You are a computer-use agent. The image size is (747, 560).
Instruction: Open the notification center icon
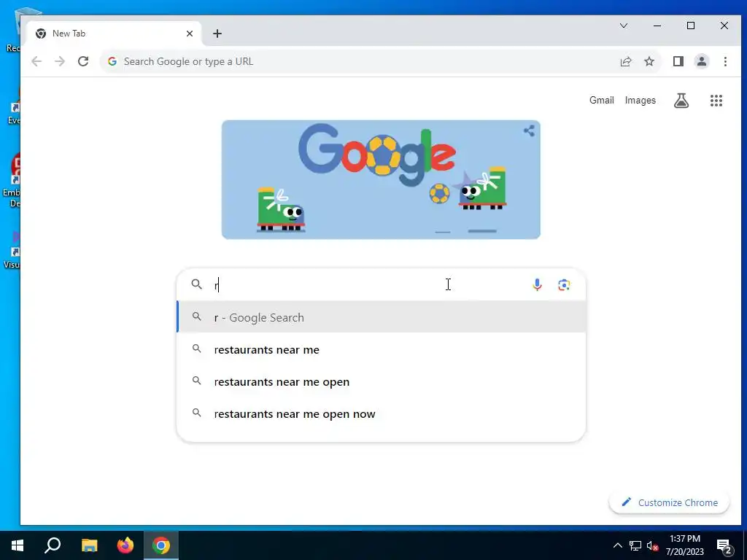pos(724,546)
